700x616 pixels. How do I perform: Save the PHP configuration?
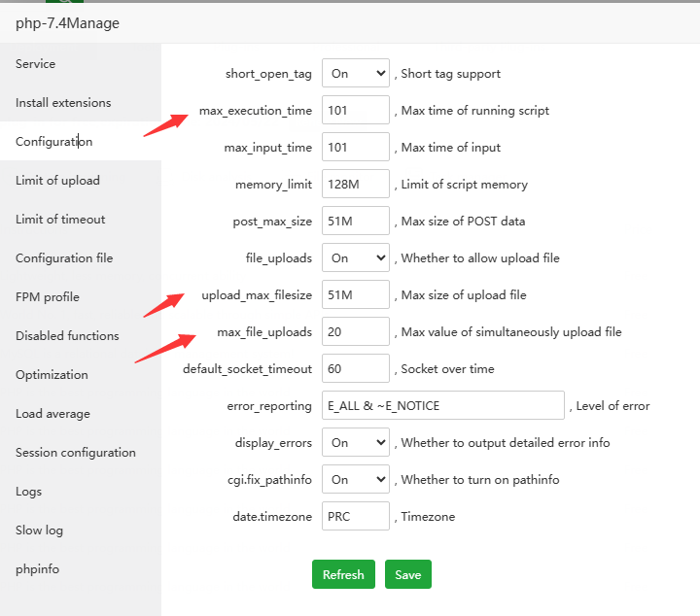pyautogui.click(x=408, y=574)
